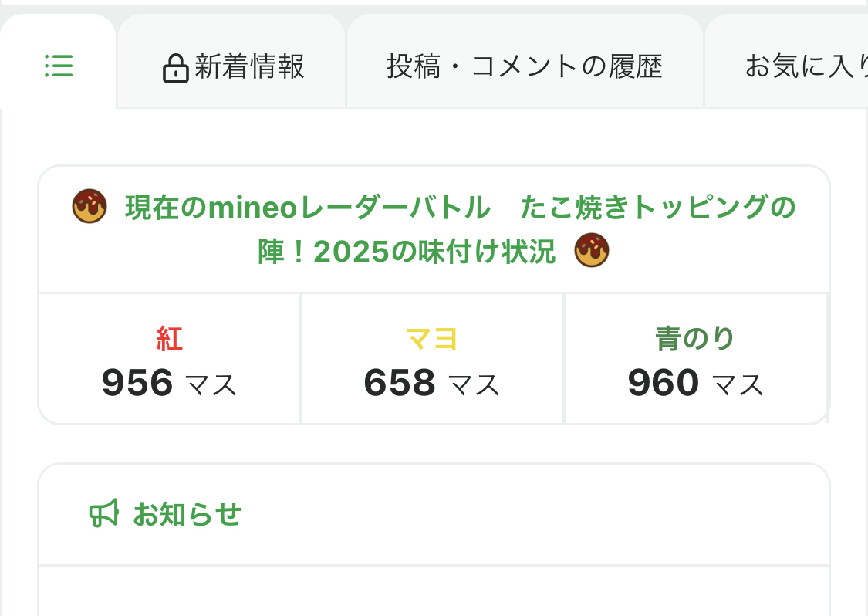
Task: Click the lock icon beside 新着情報
Action: 176,68
